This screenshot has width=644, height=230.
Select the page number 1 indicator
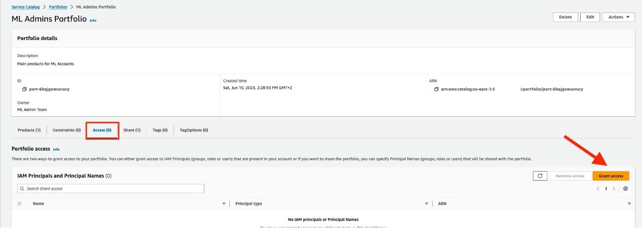tap(606, 189)
